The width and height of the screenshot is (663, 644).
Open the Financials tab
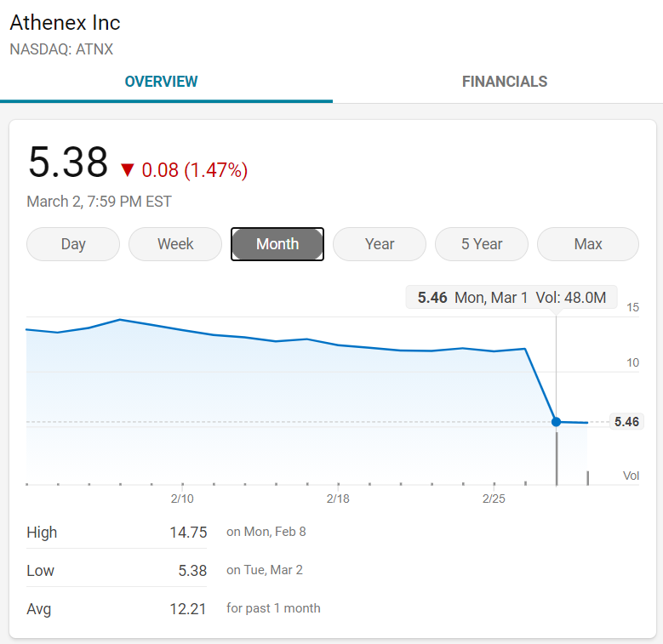(504, 82)
